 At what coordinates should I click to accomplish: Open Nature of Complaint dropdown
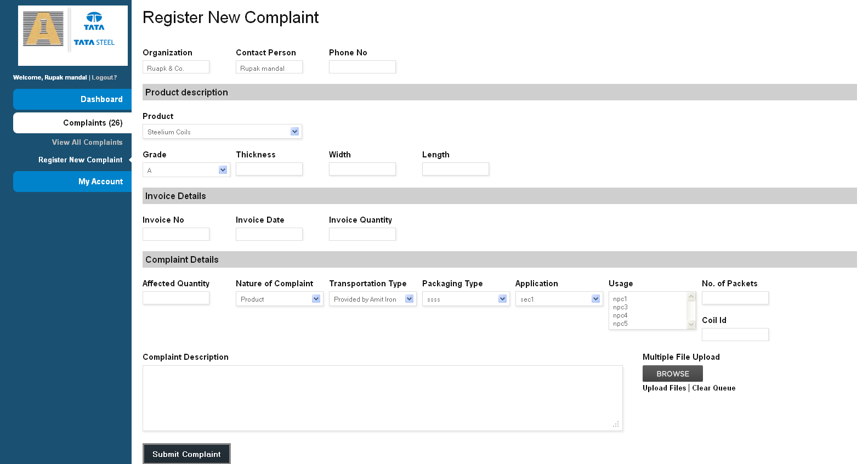[x=279, y=299]
